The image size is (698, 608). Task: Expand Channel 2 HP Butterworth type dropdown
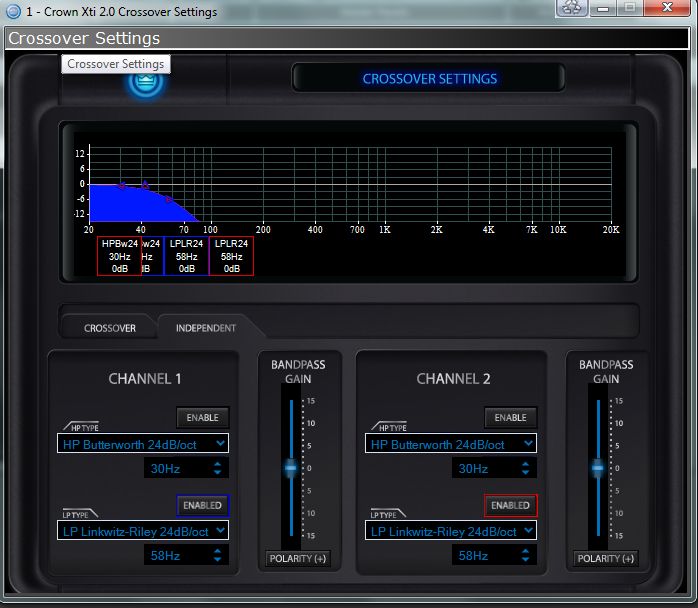pyautogui.click(x=451, y=443)
